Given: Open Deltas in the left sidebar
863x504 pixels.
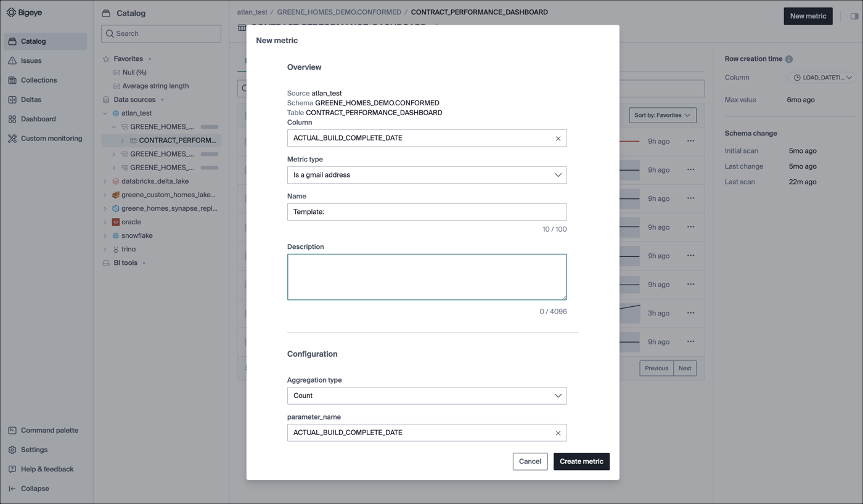Looking at the screenshot, I should [x=45, y=99].
